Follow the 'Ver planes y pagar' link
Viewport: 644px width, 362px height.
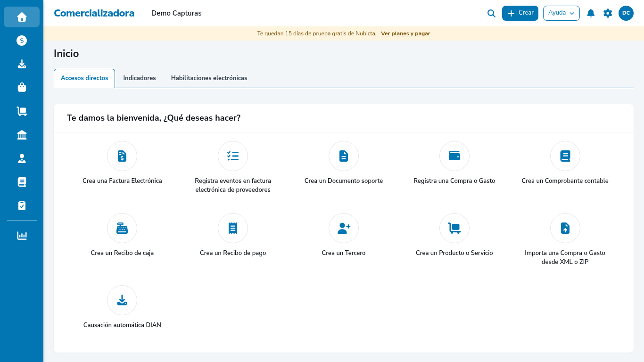[405, 33]
